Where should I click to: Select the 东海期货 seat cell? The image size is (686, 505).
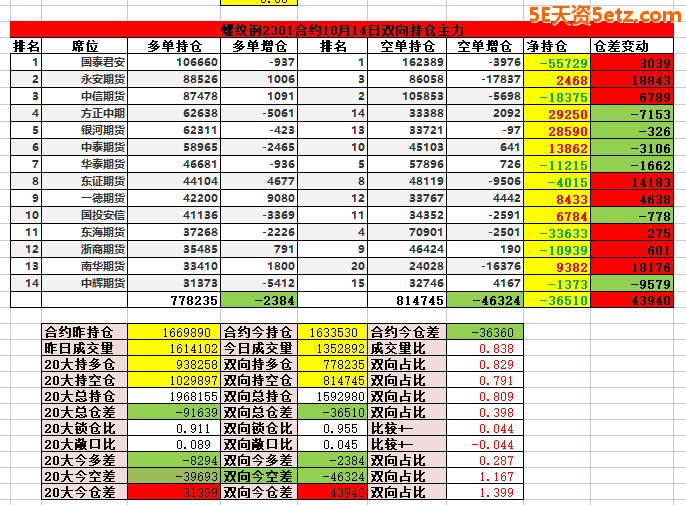pos(84,232)
